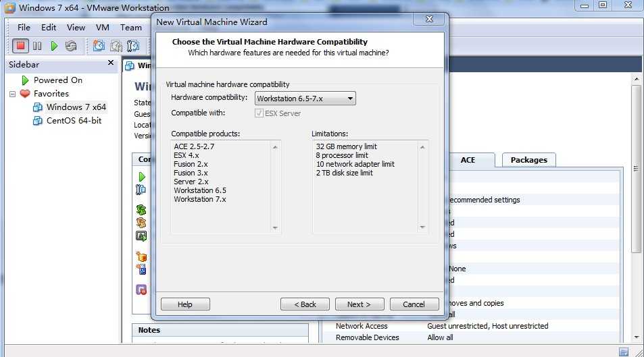The image size is (644, 357).
Task: Click Limitations list scroll up arrow
Action: point(422,147)
